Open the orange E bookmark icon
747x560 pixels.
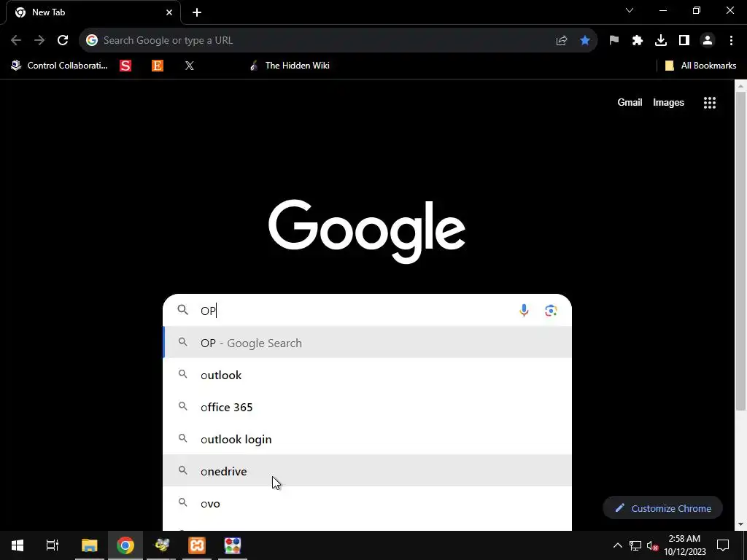[158, 66]
